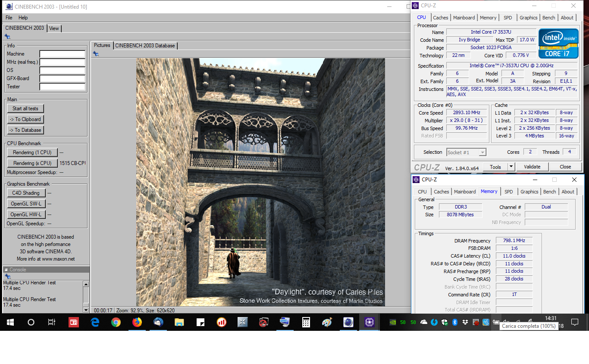The image size is (589, 364).
Task: Switch to CPU-Z chip icon on taskbar
Action: tap(370, 322)
